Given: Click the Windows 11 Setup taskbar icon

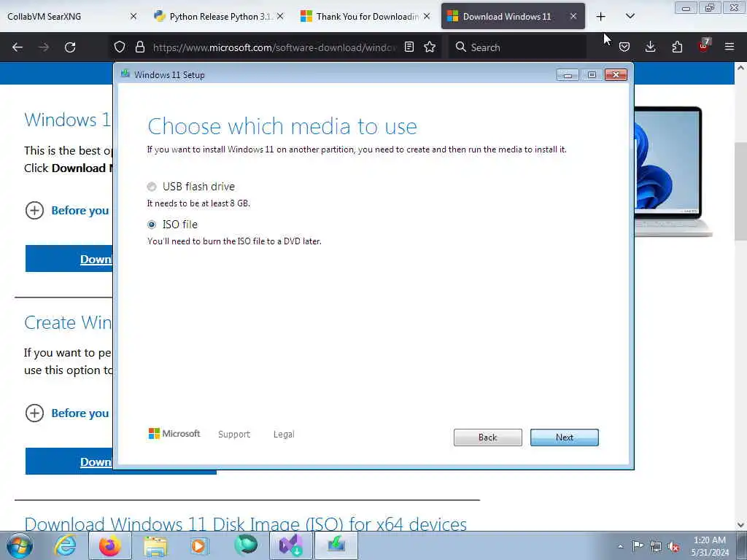Looking at the screenshot, I should 336,545.
